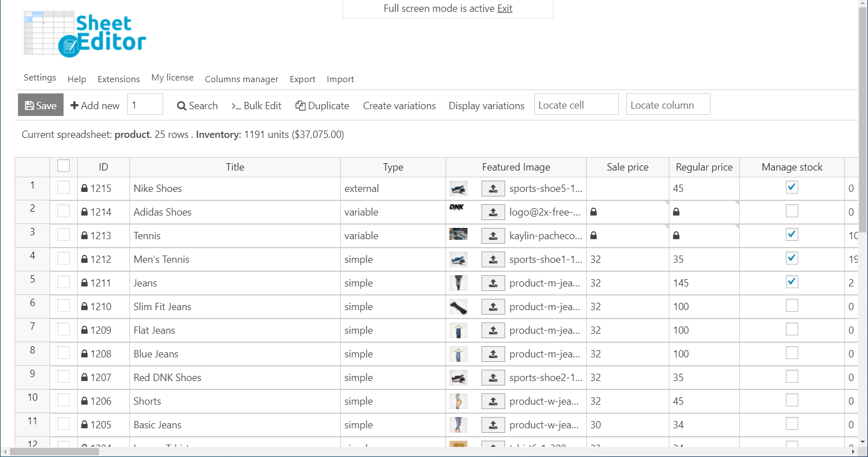The width and height of the screenshot is (868, 457).
Task: Click the horizontal scrollbar at the bottom
Action: pyautogui.click(x=55, y=452)
